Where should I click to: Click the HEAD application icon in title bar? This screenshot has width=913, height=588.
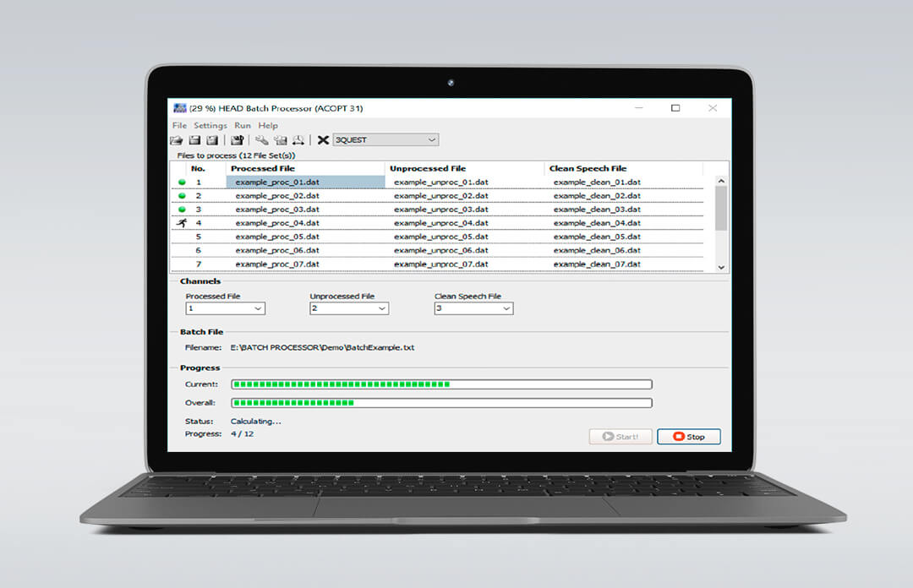click(179, 108)
